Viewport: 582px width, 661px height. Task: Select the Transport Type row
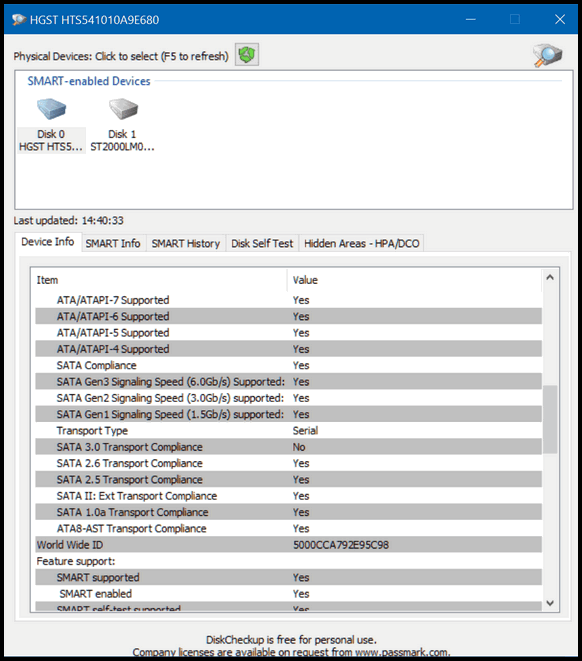[x=288, y=431]
